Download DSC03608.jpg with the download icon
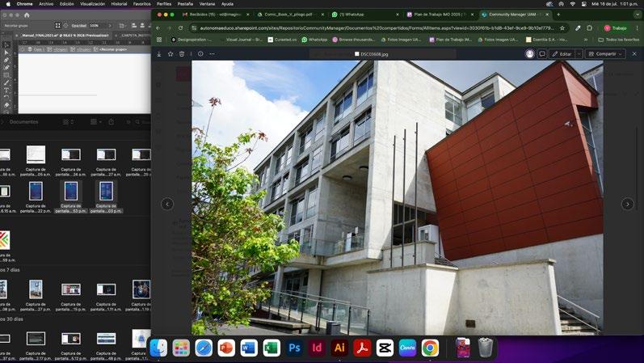 point(159,54)
